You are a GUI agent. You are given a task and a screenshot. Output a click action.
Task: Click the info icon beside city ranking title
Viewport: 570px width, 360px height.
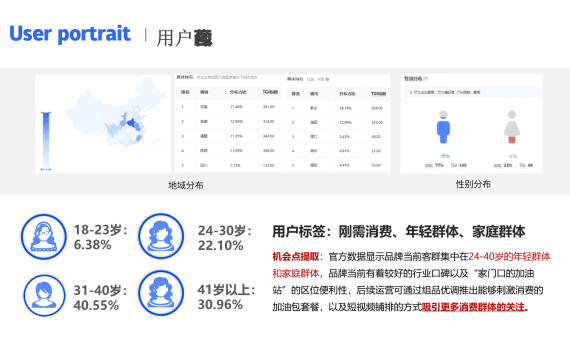click(327, 79)
